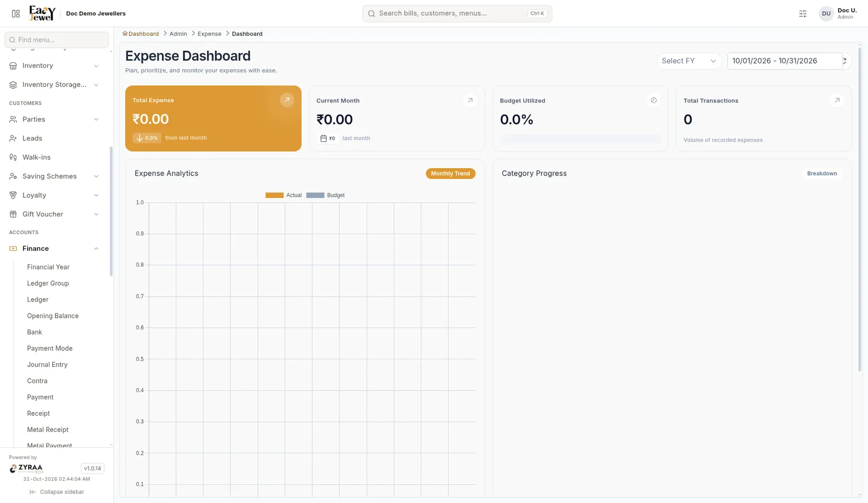The height and width of the screenshot is (503, 868).
Task: Click the sidebar vertical scrollbar
Action: point(111,211)
